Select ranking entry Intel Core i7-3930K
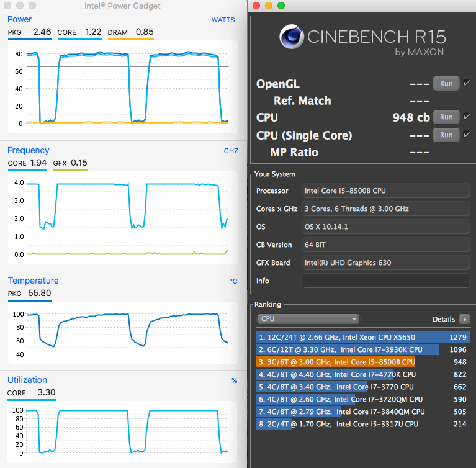The image size is (476, 468). pyautogui.click(x=363, y=349)
